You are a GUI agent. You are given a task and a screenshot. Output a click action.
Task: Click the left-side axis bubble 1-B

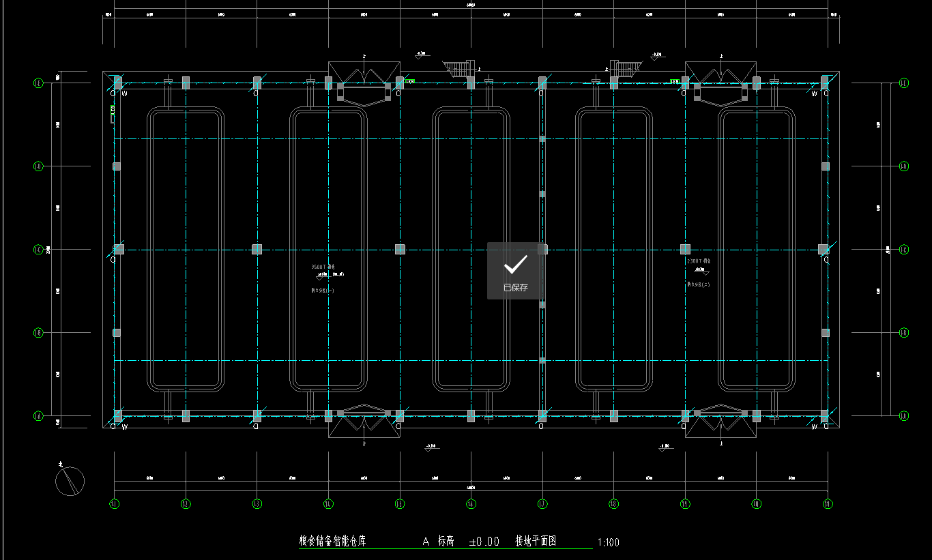pos(38,333)
